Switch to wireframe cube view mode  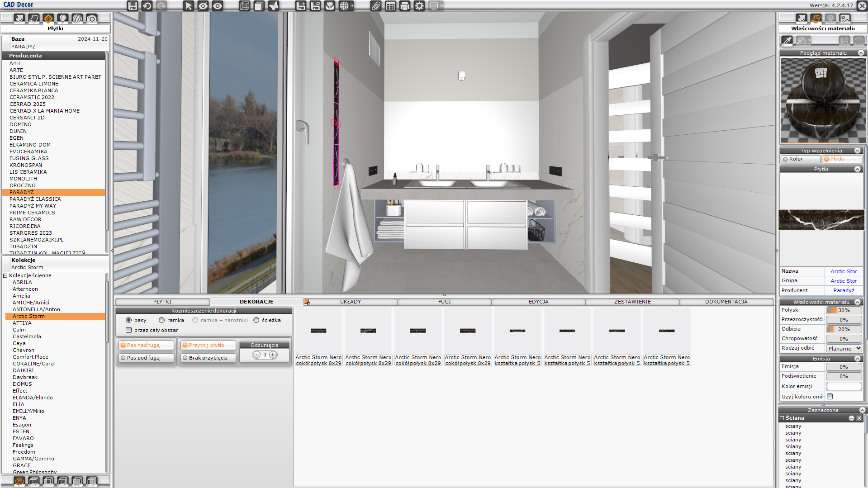coord(244,6)
